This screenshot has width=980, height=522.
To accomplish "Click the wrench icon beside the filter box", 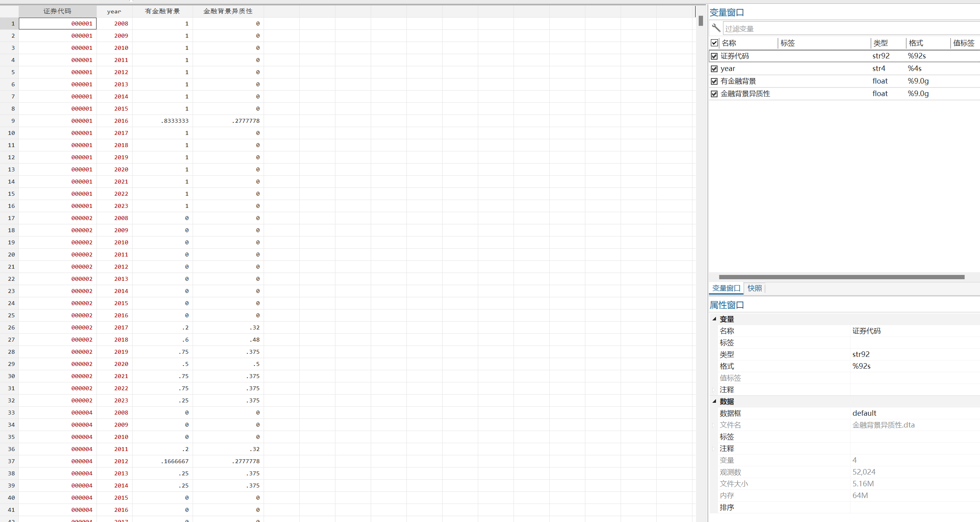I will pos(716,28).
